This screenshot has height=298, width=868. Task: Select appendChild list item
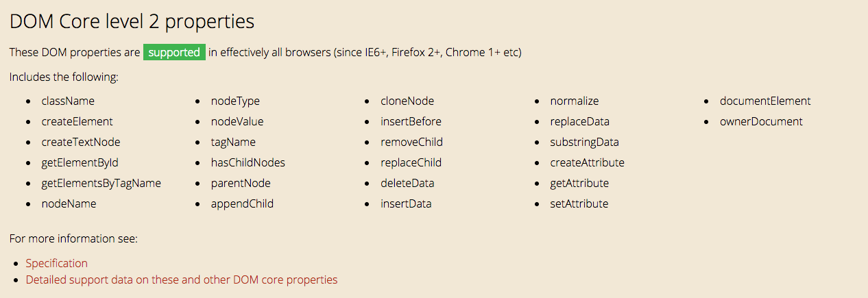tap(242, 203)
